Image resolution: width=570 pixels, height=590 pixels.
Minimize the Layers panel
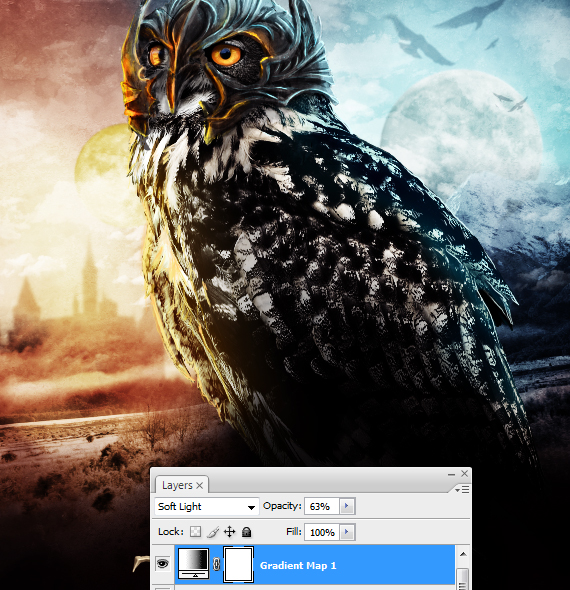[x=451, y=474]
